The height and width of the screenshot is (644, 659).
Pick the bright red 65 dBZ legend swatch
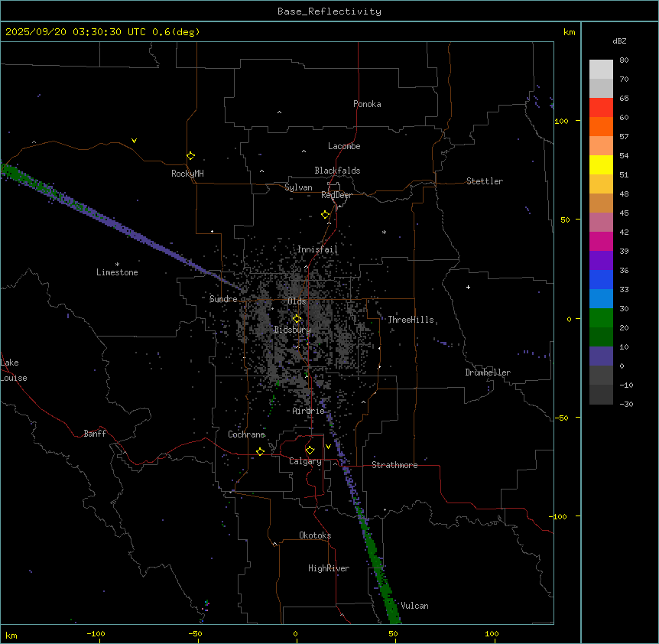click(x=601, y=107)
